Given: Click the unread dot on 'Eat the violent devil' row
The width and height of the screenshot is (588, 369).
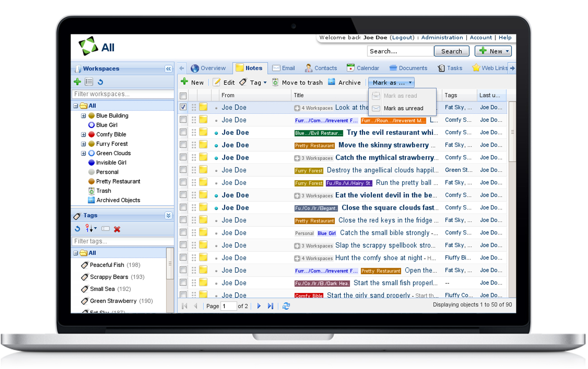Looking at the screenshot, I should [x=217, y=196].
